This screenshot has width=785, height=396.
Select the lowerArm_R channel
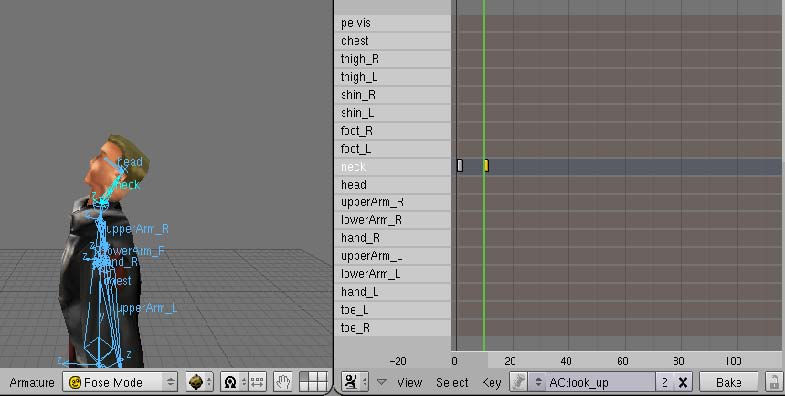(x=392, y=220)
